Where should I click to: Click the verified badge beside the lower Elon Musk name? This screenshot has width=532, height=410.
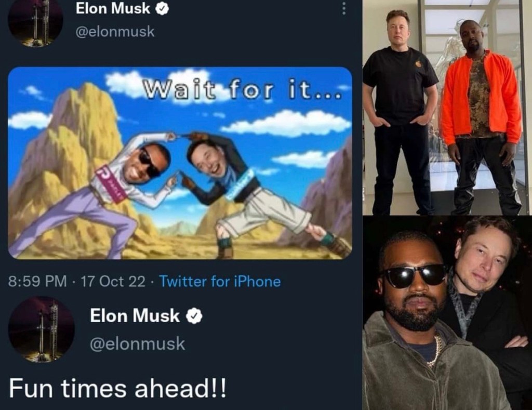click(194, 316)
